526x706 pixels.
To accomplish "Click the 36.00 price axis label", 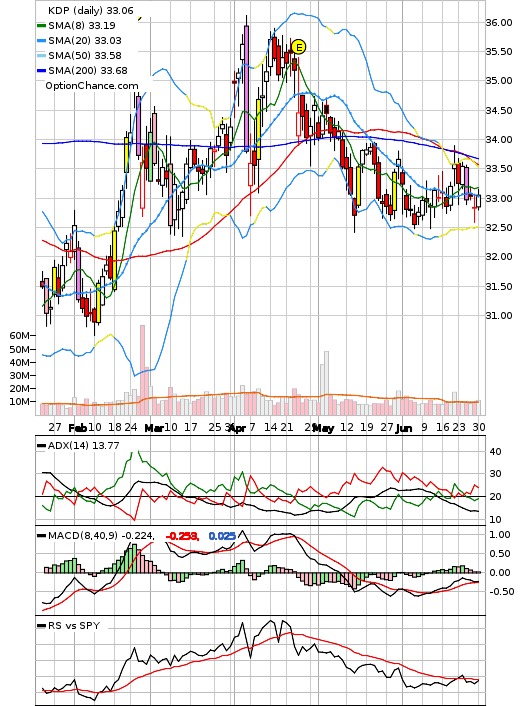I will [x=499, y=23].
